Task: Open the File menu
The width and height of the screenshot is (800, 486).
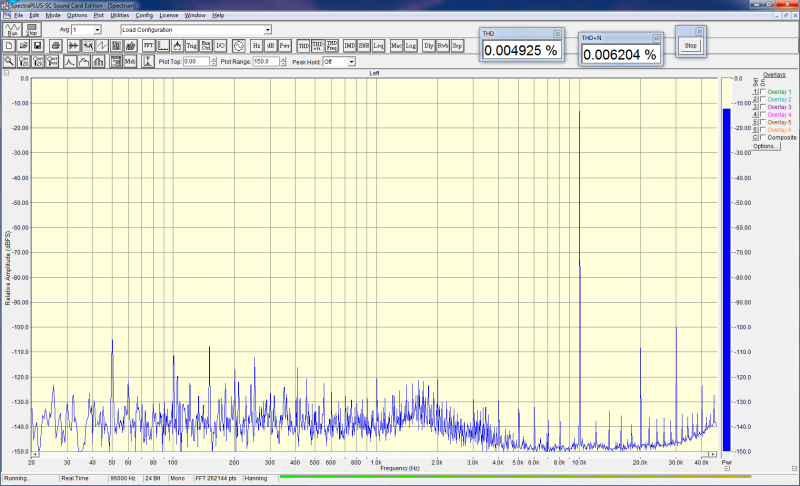Action: tap(18, 15)
